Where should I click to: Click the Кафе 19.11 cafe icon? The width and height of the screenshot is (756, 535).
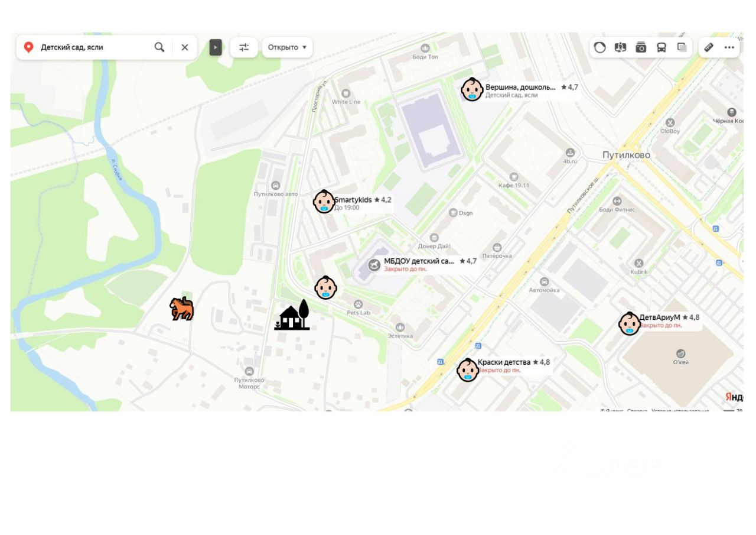point(514,176)
